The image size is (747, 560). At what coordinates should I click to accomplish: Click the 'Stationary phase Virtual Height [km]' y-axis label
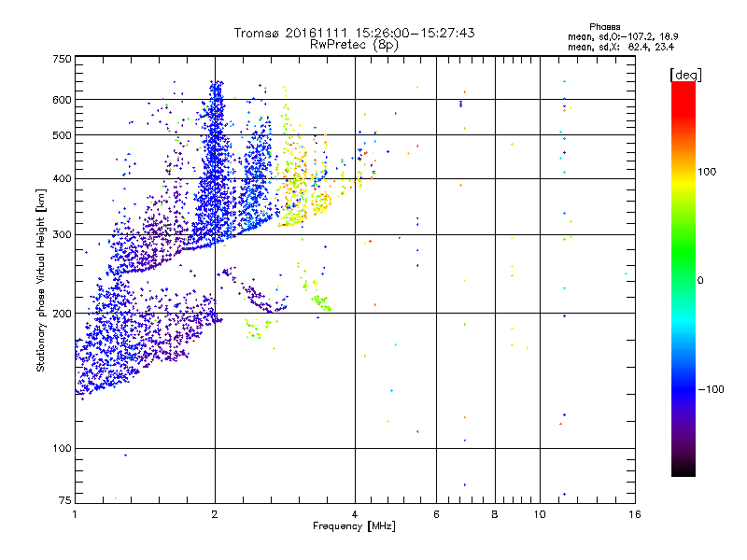(x=41, y=280)
